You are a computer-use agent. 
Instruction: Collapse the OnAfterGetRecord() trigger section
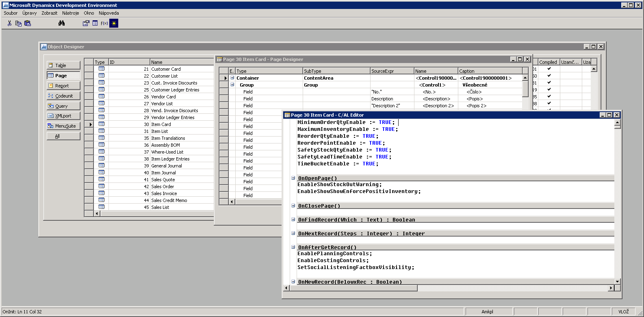(293, 247)
